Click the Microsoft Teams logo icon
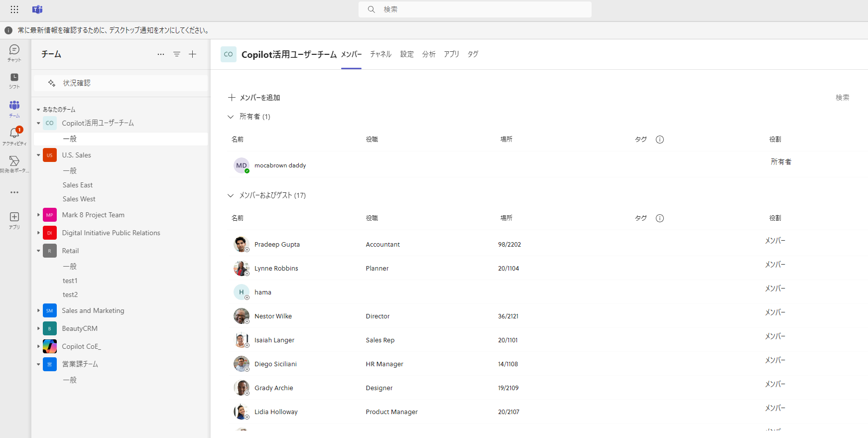The image size is (868, 438). 37,9
